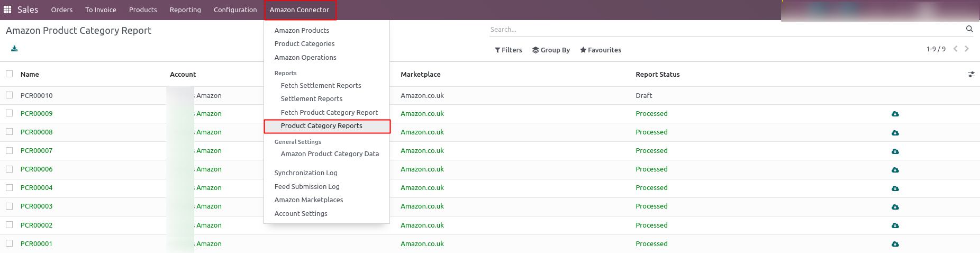
Task: Toggle the select-all checkbox in header
Action: pos(9,74)
